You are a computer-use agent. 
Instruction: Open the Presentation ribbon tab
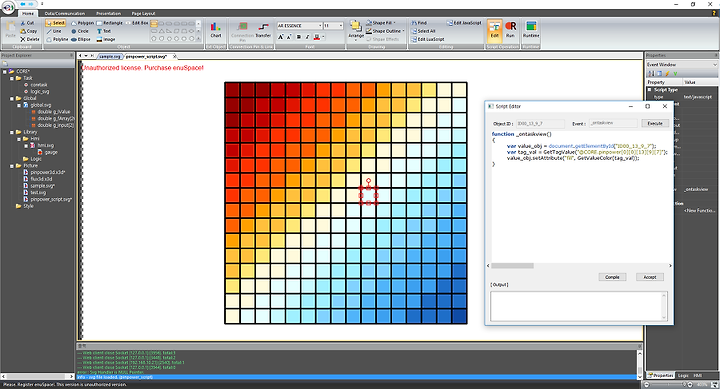[108, 13]
